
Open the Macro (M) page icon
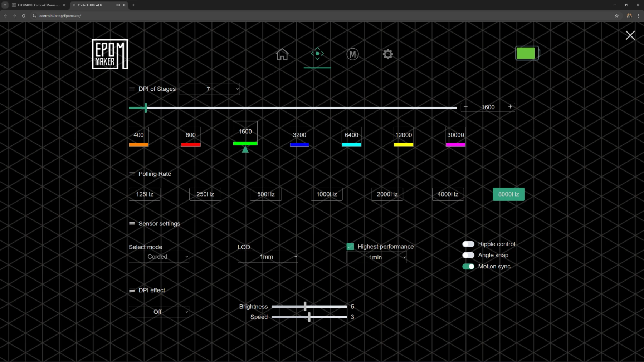[352, 54]
